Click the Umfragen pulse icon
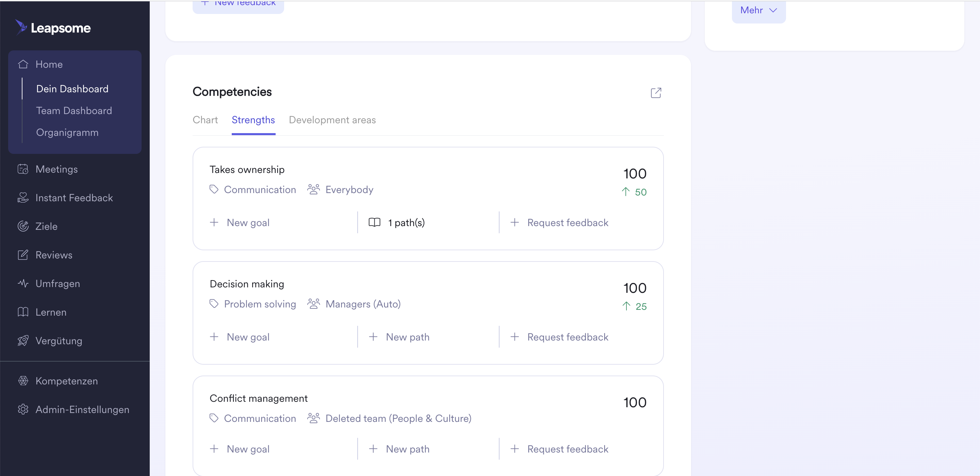The height and width of the screenshot is (476, 980). click(23, 283)
